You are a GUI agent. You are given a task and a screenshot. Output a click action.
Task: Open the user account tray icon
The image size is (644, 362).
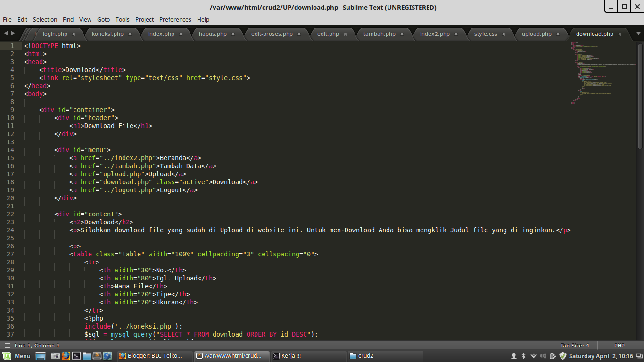point(514,356)
